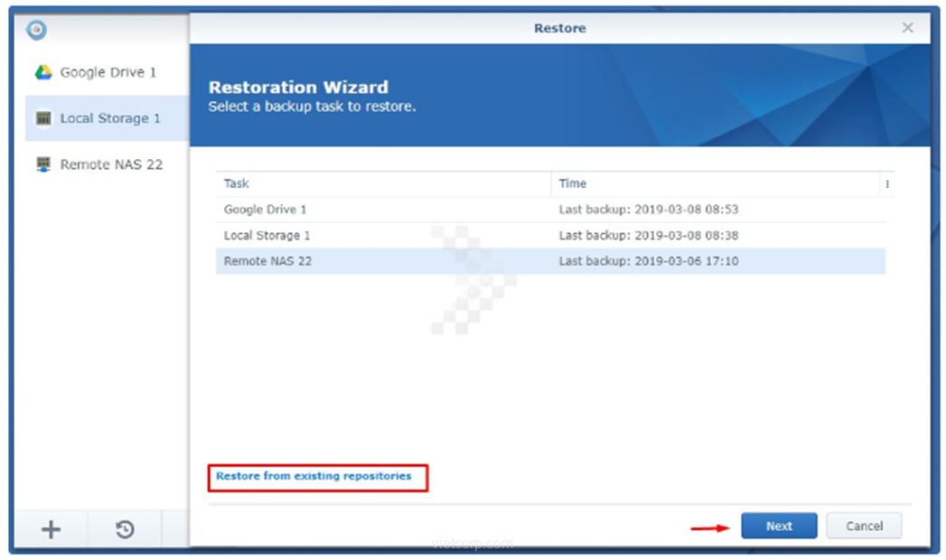Click the 2019-03-08 08:53 backup time cell
Image resolution: width=946 pixels, height=560 pixels.
click(648, 210)
